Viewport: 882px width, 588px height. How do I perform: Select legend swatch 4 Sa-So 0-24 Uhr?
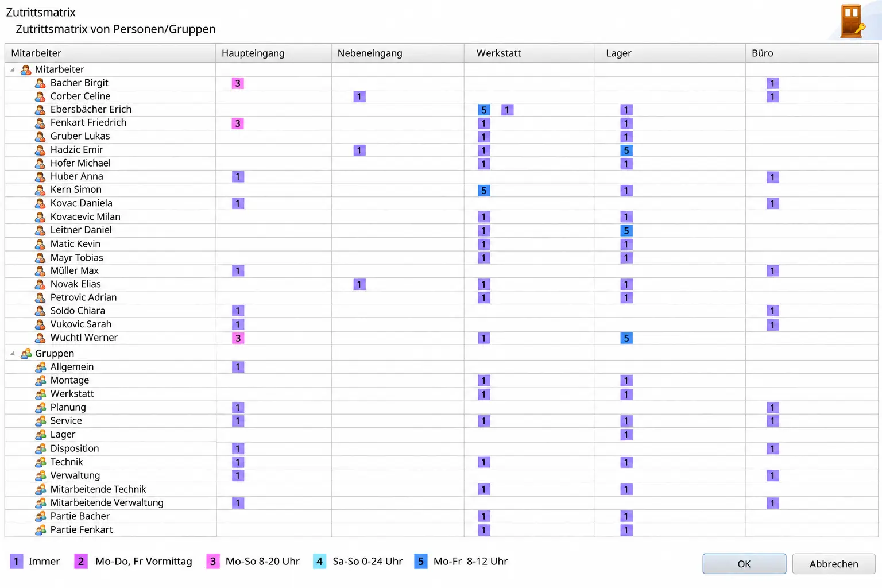point(320,562)
